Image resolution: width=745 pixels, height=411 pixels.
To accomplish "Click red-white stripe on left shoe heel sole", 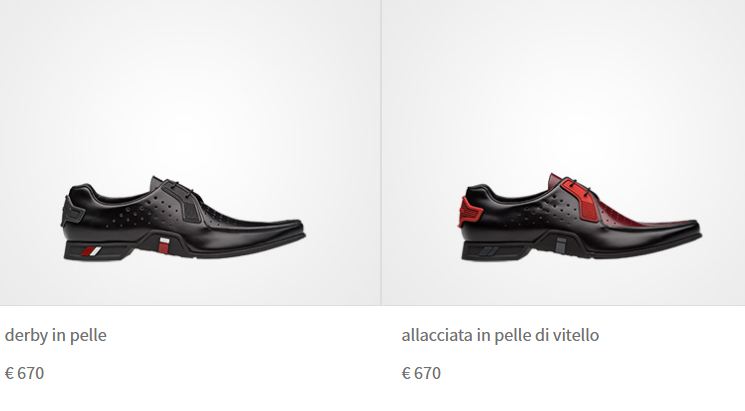I will coord(91,251).
